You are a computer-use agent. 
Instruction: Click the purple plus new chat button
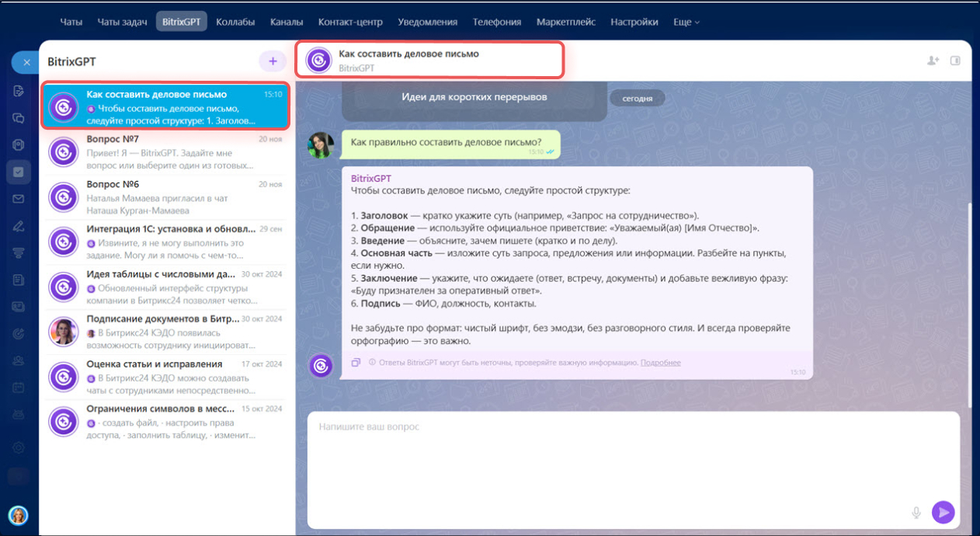[x=272, y=61]
